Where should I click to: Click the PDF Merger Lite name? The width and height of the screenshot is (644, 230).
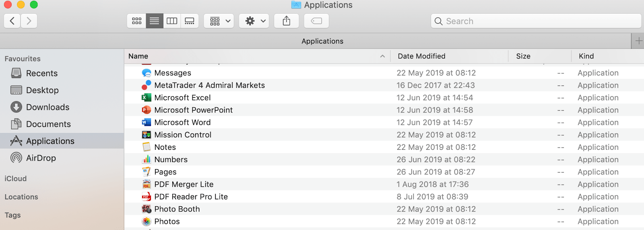click(x=184, y=184)
